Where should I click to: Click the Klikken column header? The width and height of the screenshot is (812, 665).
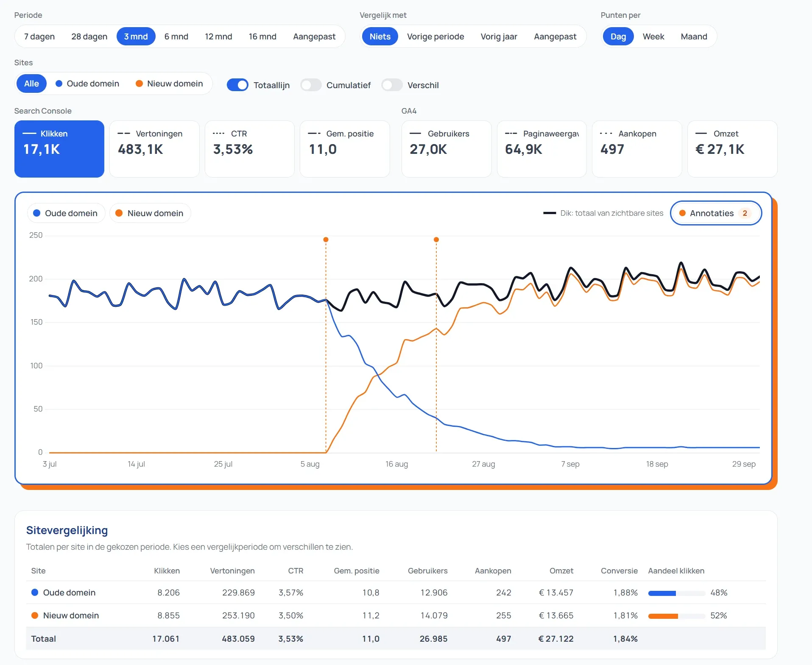point(167,571)
